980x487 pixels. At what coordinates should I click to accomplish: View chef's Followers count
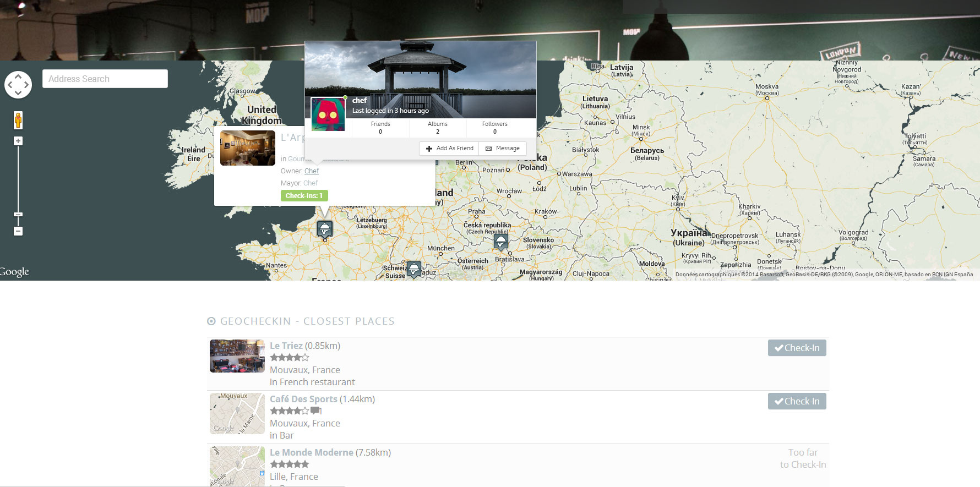(495, 128)
